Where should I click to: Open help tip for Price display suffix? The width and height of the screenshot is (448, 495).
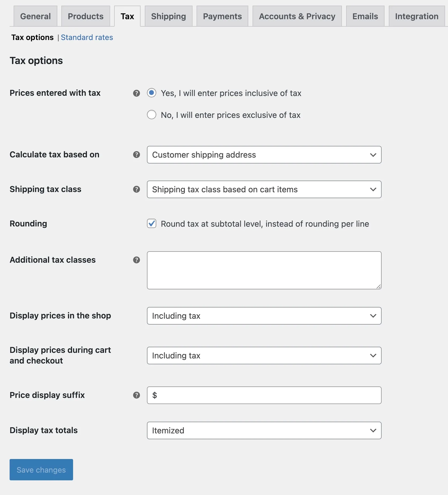(x=137, y=395)
